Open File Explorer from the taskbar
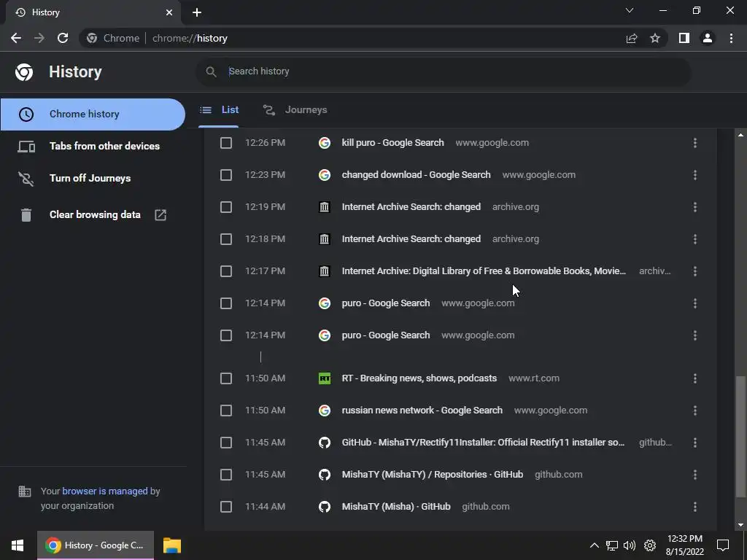Viewport: 747px width, 560px height. (x=172, y=545)
